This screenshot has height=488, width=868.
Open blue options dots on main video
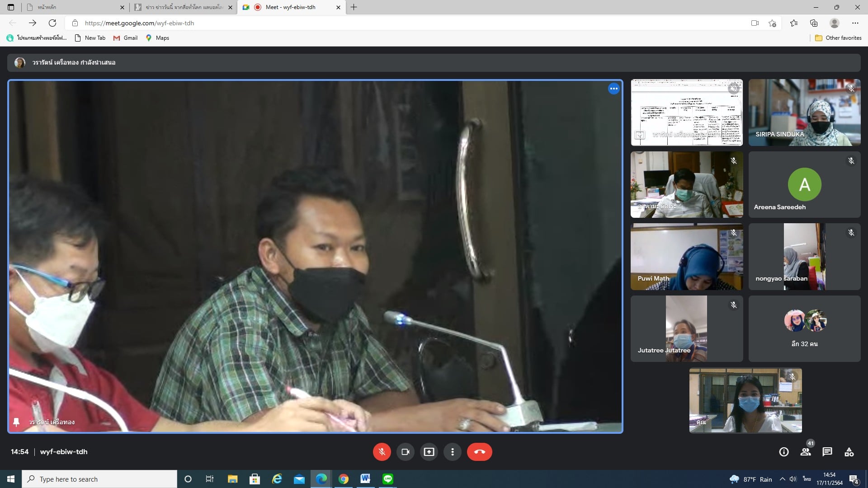[613, 89]
